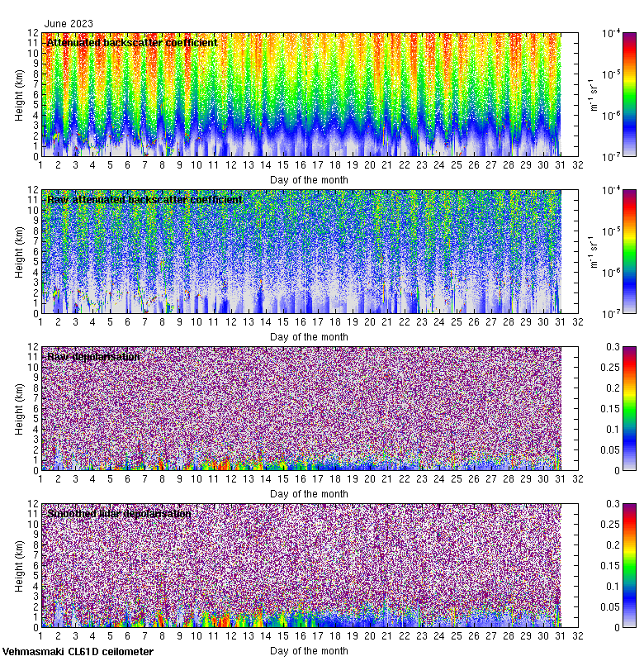Image resolution: width=644 pixels, height=661 pixels.
Task: Select the 'Raw attenuated backscatter coefficient' panel title
Action: 144,199
